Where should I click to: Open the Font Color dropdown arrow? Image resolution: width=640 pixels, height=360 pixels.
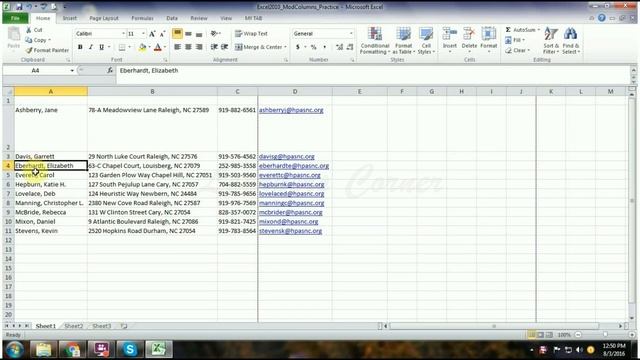tap(165, 47)
